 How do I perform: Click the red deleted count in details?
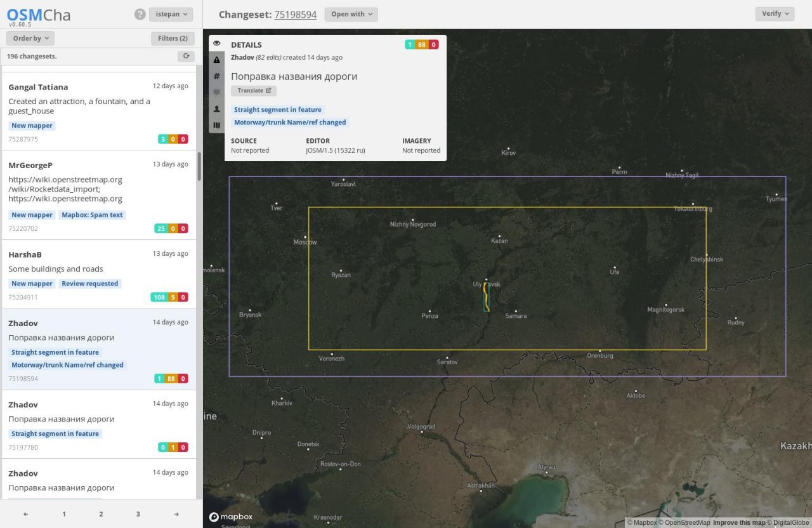click(433, 44)
